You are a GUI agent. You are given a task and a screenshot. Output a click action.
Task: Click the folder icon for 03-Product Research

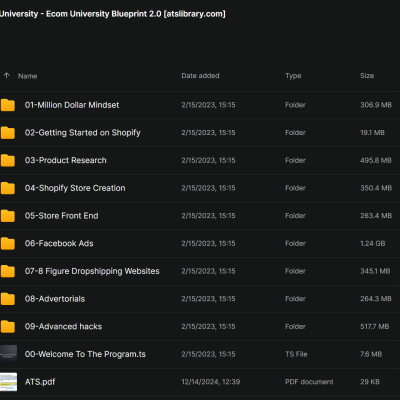point(8,160)
